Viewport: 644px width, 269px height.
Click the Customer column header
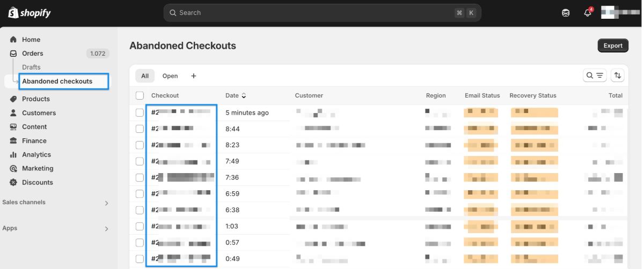click(x=309, y=95)
